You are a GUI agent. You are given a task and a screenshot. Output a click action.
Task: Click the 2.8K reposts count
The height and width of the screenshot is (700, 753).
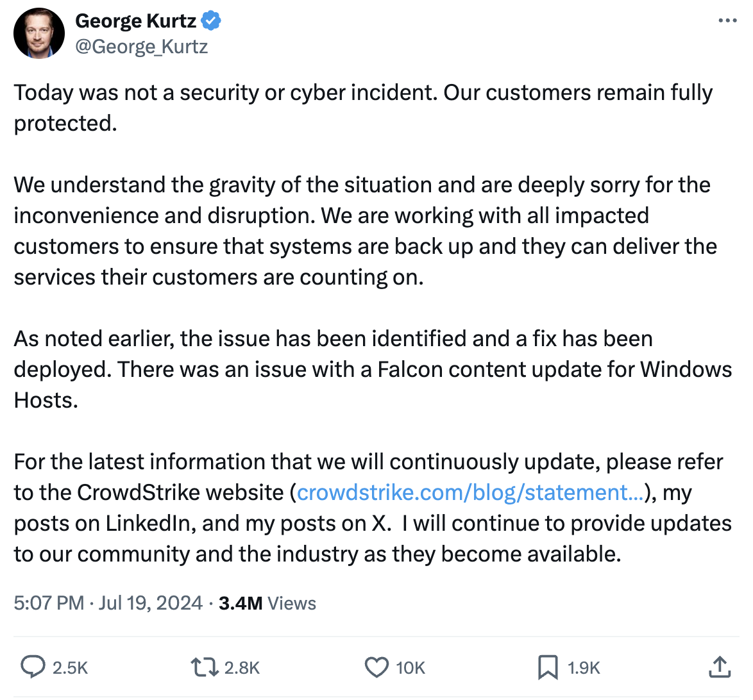coord(242,668)
